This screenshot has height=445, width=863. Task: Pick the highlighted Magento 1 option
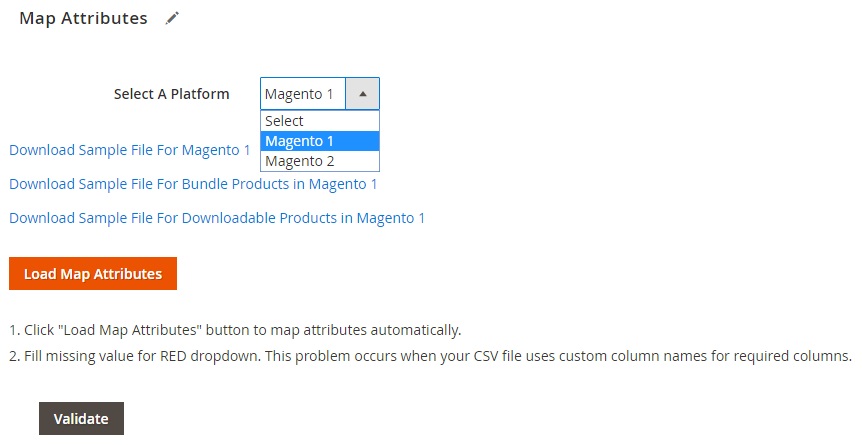click(320, 141)
